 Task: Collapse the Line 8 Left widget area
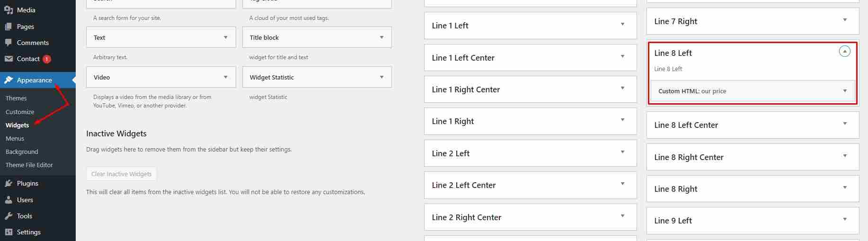[x=844, y=51]
